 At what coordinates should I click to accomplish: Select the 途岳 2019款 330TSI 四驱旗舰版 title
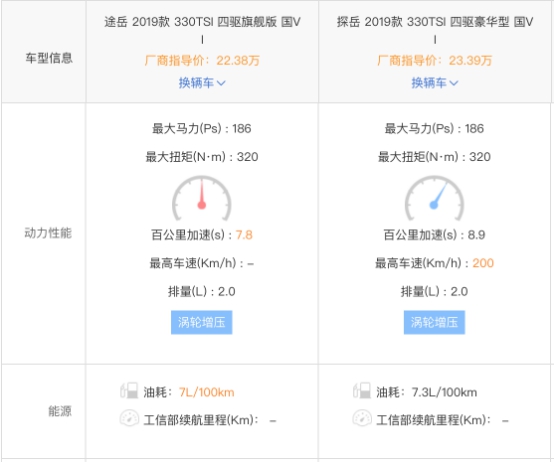point(202,22)
